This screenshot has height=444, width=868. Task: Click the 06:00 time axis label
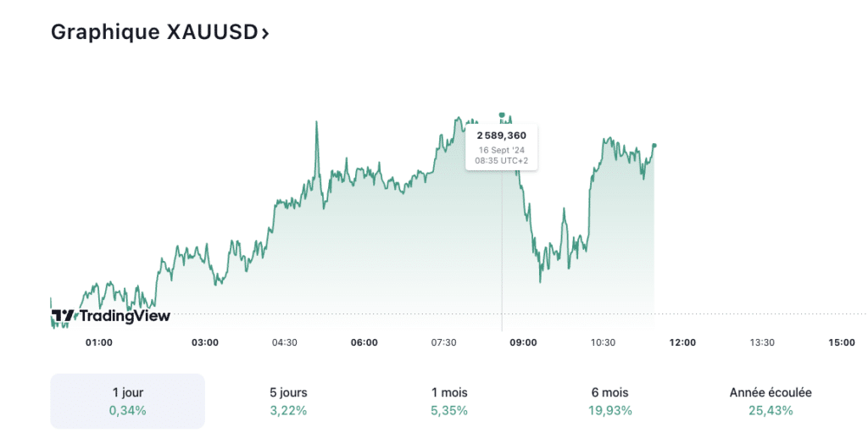[x=364, y=342]
